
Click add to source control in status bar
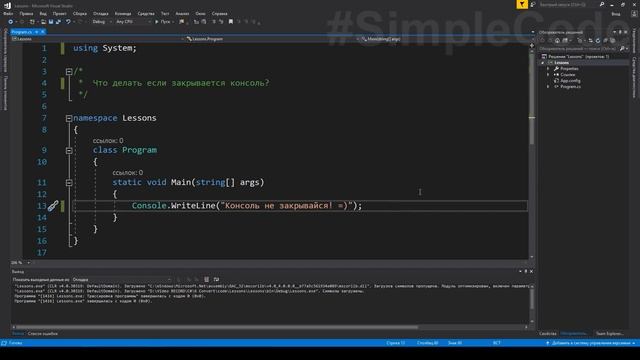[590, 343]
